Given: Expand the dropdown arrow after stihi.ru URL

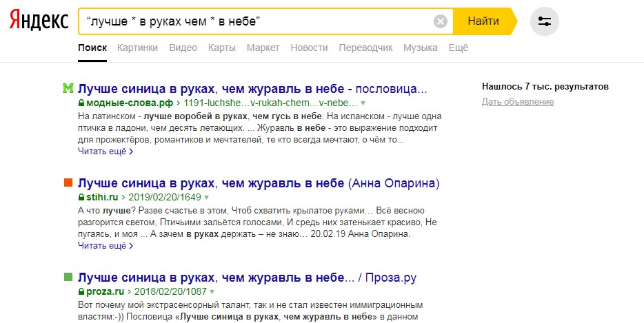Looking at the screenshot, I should 207,198.
